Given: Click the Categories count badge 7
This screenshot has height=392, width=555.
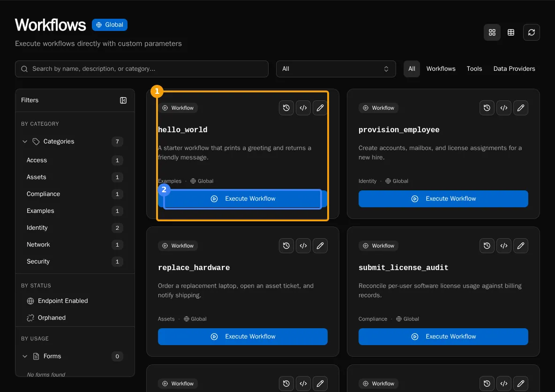Looking at the screenshot, I should (x=118, y=142).
